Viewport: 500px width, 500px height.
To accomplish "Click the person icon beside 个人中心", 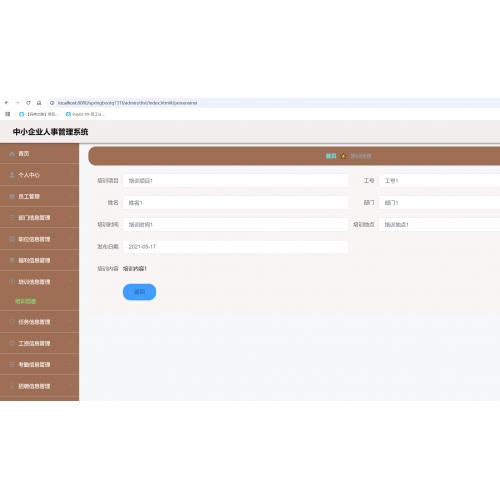I will pyautogui.click(x=12, y=175).
